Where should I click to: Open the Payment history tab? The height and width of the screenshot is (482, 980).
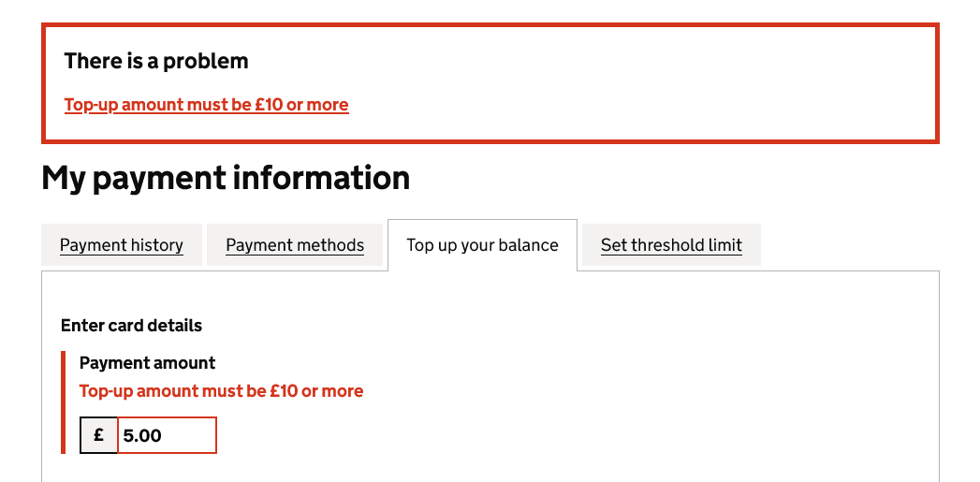click(x=122, y=245)
